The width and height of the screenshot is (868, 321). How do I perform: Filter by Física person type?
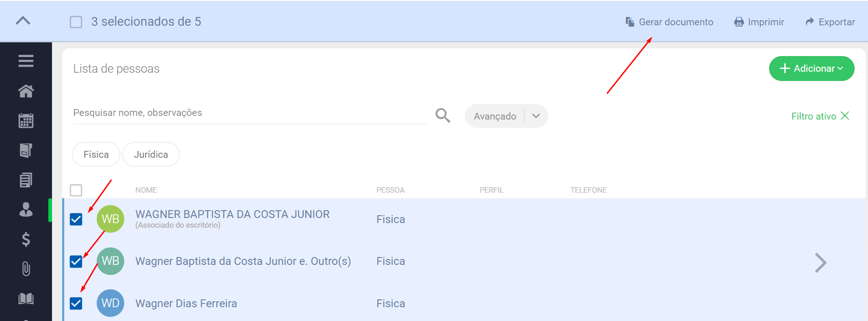click(x=96, y=155)
